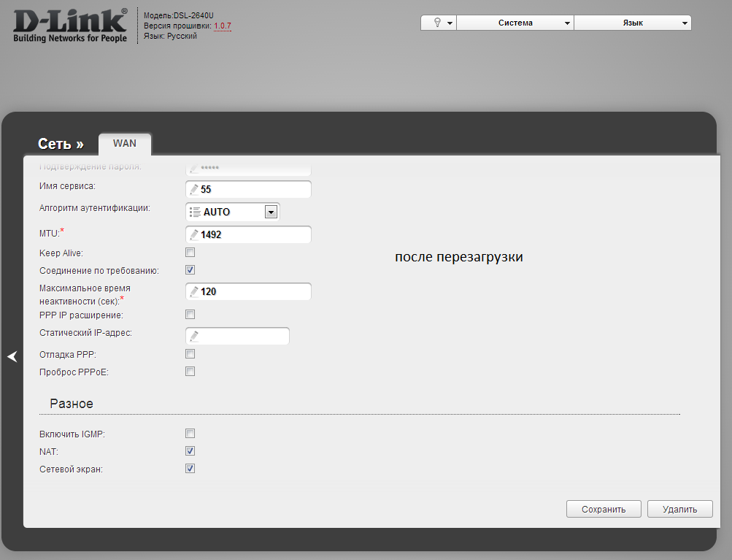Enable Отладка PPP checkbox

(190, 354)
